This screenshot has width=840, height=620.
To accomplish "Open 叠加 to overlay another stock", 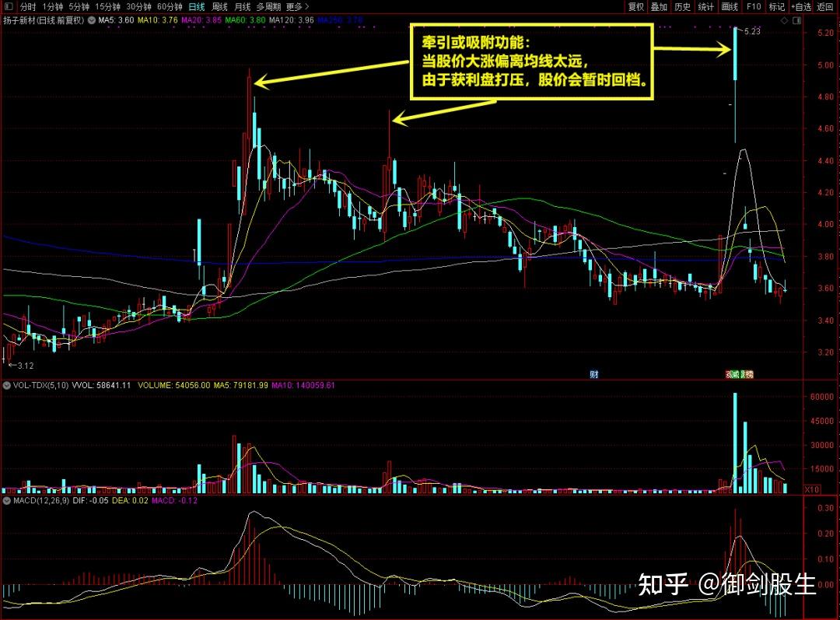I will pos(659,6).
